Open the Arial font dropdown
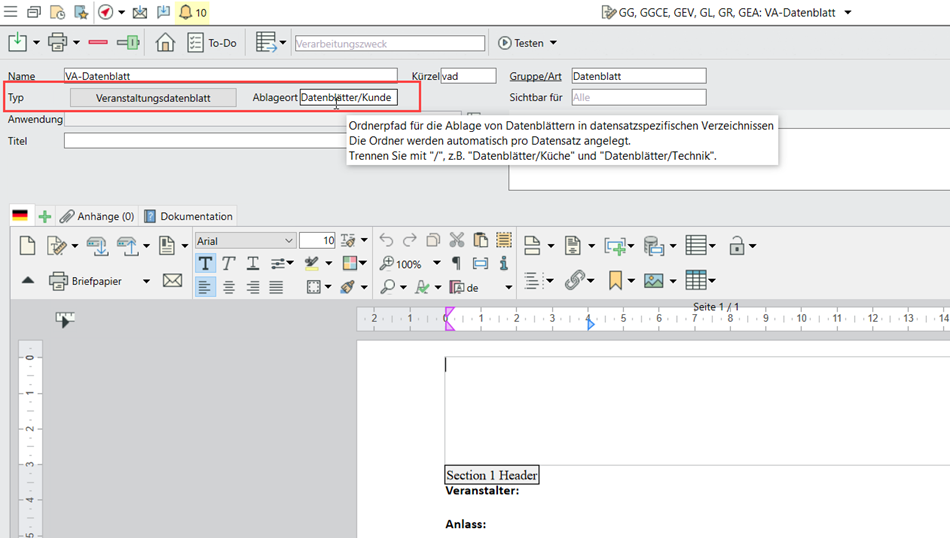 289,241
